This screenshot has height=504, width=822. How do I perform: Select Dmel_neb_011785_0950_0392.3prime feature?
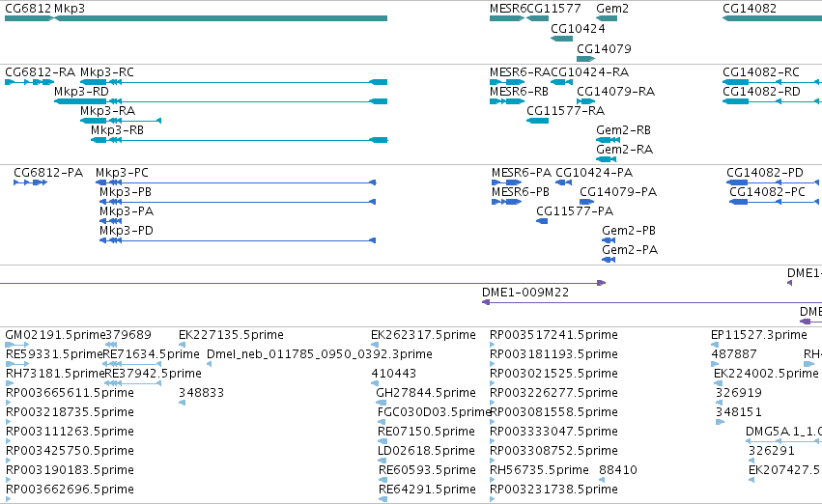(320, 354)
